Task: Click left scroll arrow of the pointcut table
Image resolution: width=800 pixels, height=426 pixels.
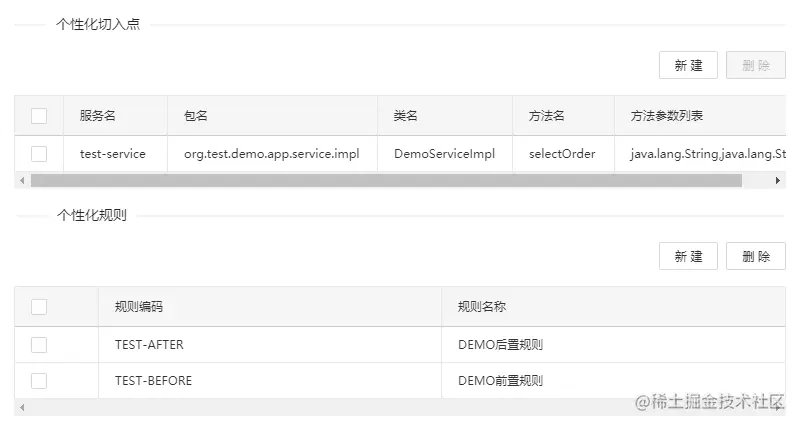Action: pyautogui.click(x=22, y=181)
